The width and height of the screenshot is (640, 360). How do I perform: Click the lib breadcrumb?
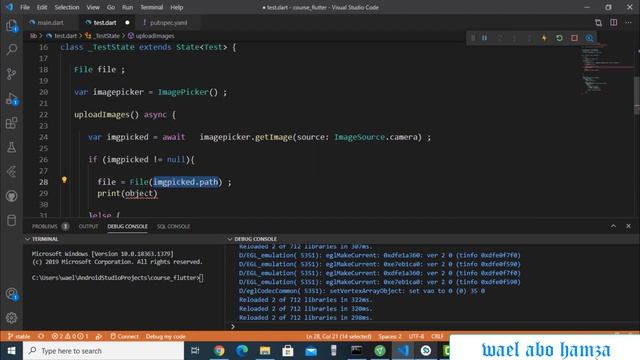click(33, 36)
